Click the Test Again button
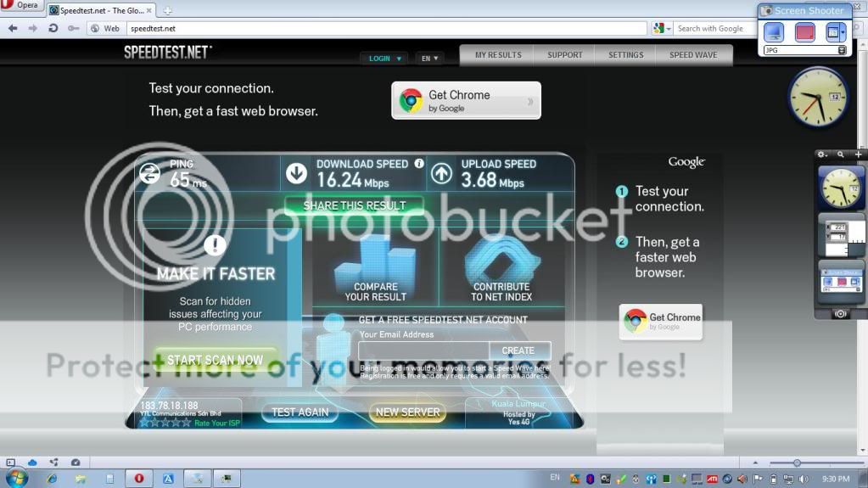Viewport: 868px width, 488px height. pyautogui.click(x=300, y=412)
